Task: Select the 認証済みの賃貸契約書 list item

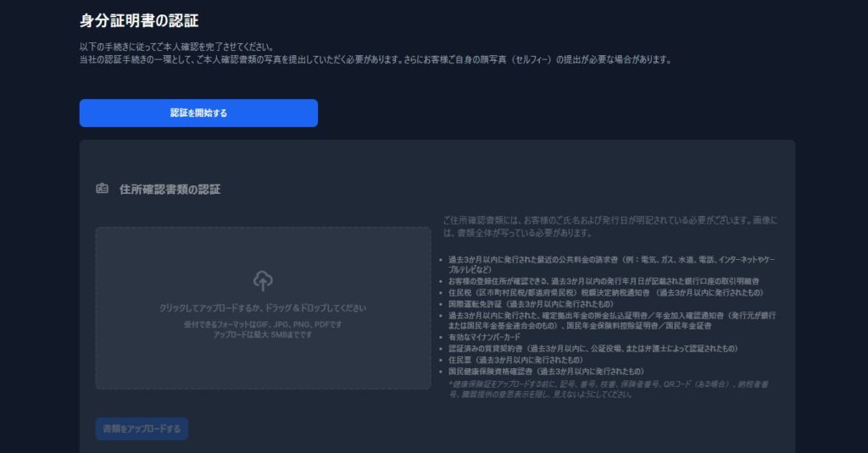Action: coord(593,348)
